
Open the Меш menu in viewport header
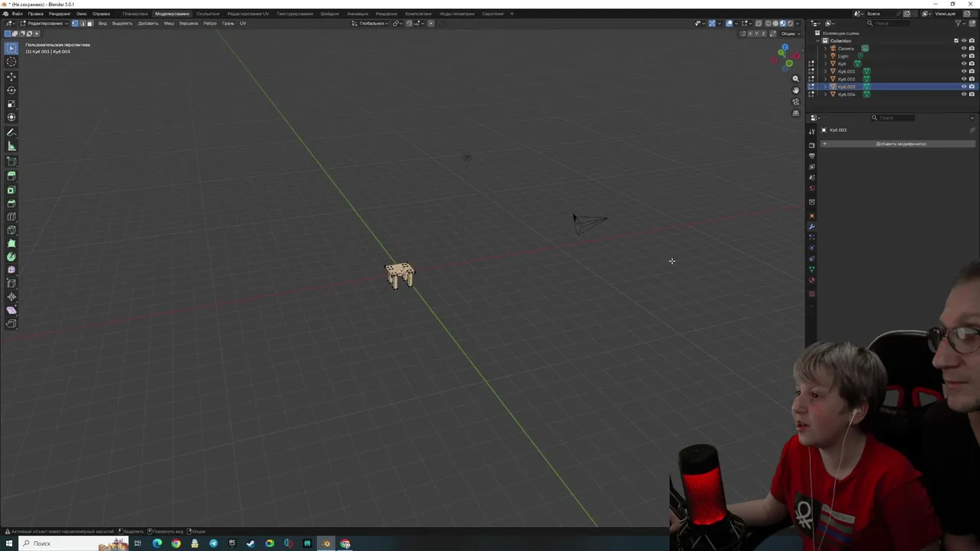coord(169,23)
